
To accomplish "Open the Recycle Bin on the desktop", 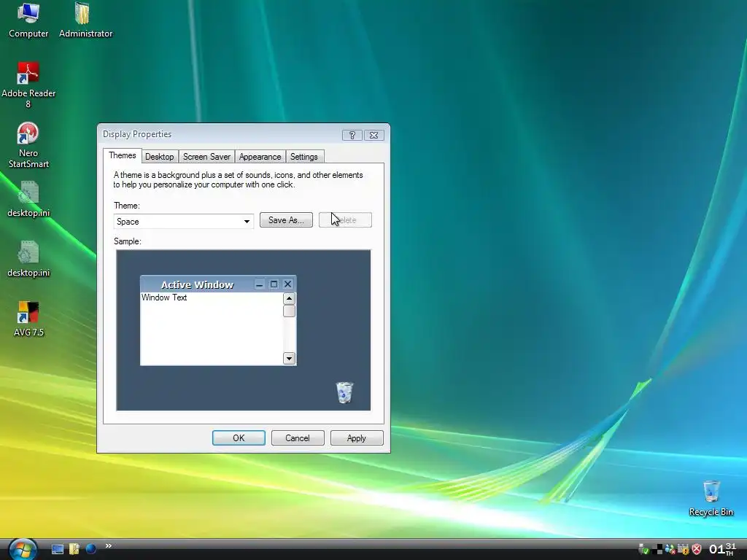I will 711,498.
